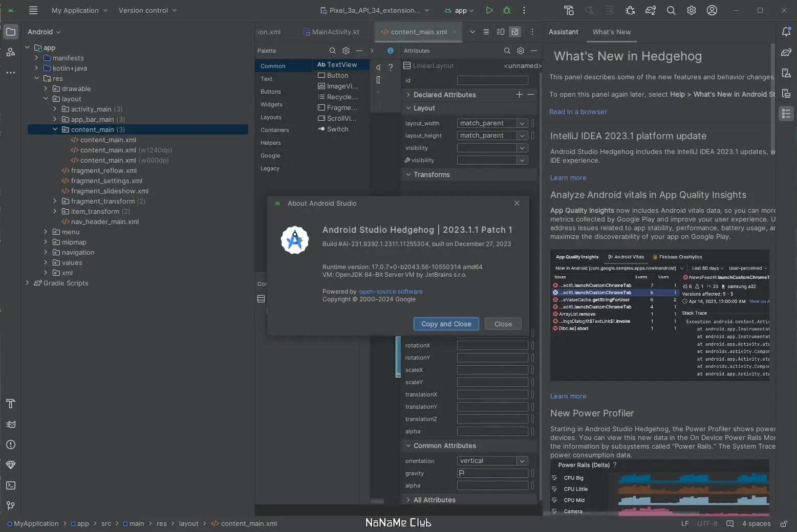Switch the editor to Split view mode

(501, 32)
